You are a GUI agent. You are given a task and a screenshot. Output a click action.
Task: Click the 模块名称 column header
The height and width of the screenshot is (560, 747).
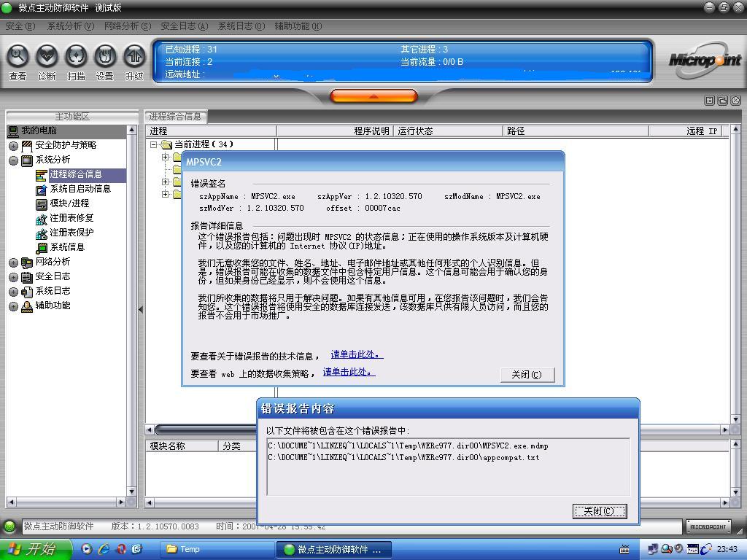click(x=182, y=446)
